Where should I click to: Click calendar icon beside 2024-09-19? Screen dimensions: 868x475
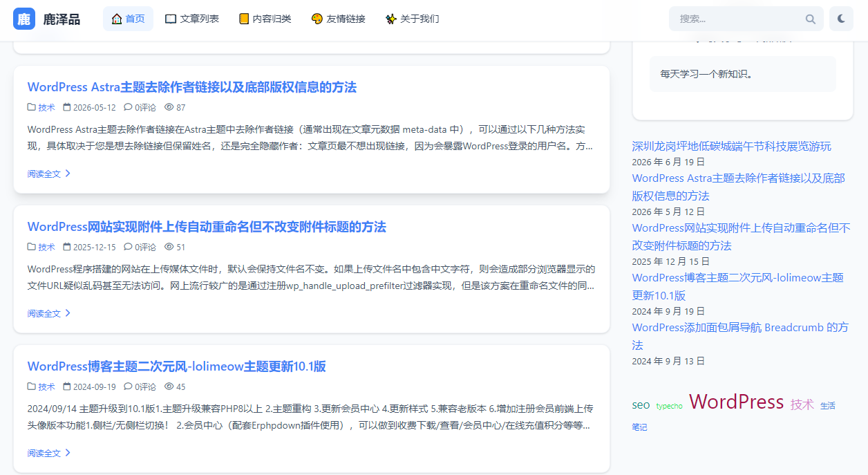coord(67,386)
